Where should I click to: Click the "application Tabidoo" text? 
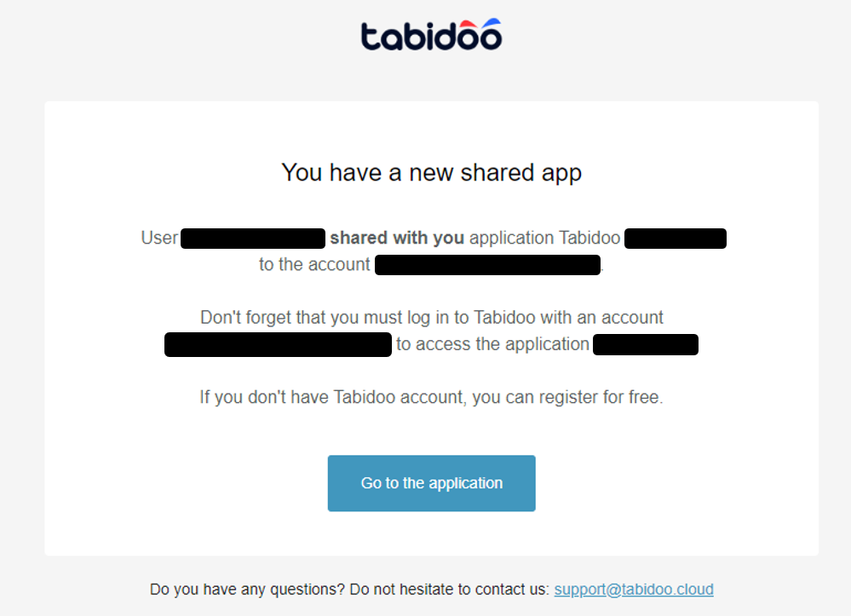pyautogui.click(x=544, y=238)
